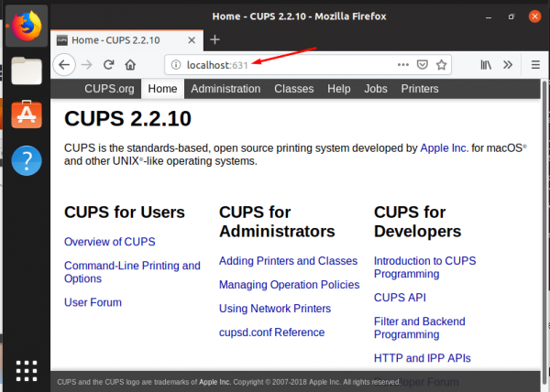Show Applications grid in the dock
This screenshot has width=550, height=392.
(x=27, y=371)
